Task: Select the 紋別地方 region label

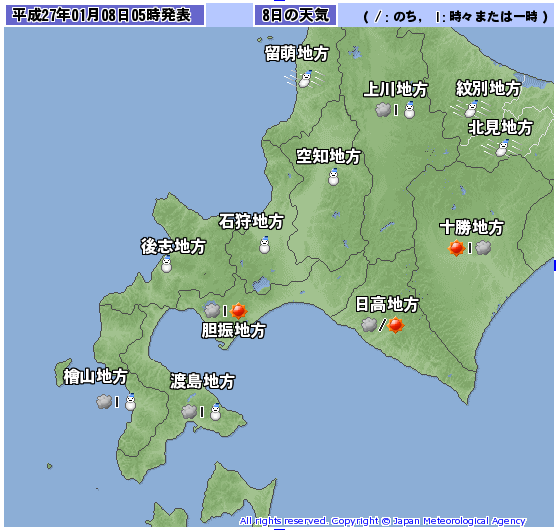Action: [489, 88]
